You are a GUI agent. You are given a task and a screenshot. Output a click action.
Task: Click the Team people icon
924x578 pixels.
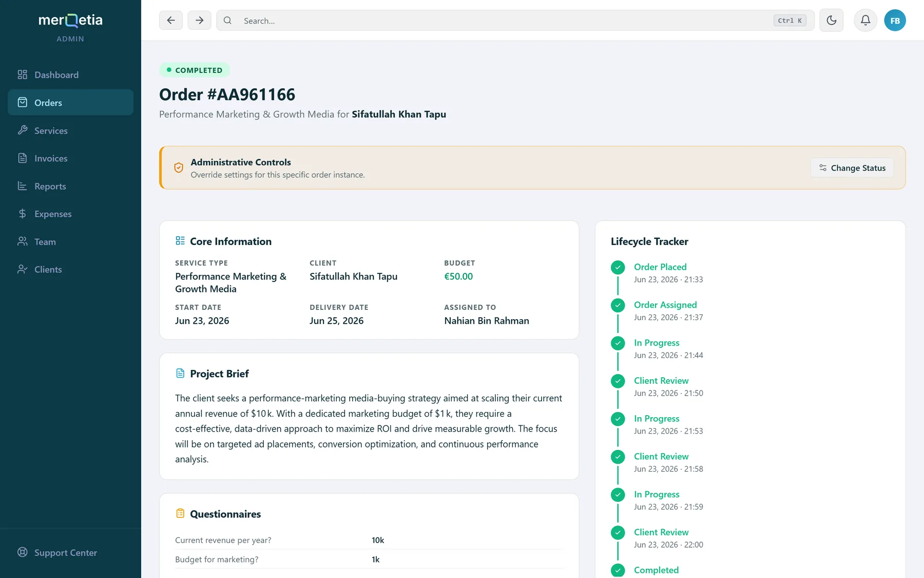click(x=22, y=241)
